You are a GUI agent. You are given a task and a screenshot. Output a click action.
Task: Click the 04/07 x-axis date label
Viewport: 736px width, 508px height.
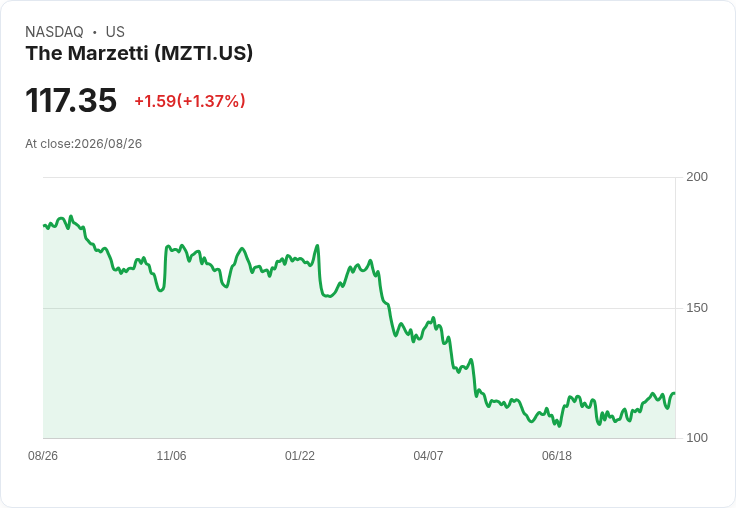click(x=428, y=455)
